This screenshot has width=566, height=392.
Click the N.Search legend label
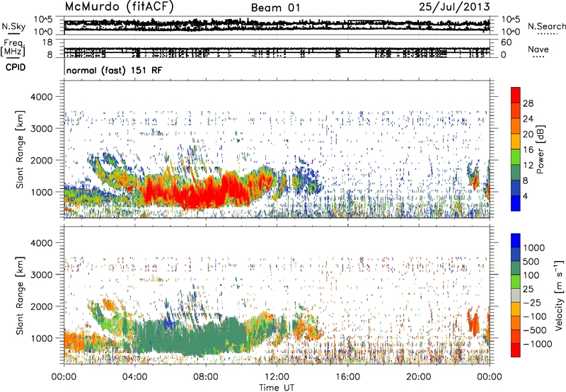click(547, 26)
